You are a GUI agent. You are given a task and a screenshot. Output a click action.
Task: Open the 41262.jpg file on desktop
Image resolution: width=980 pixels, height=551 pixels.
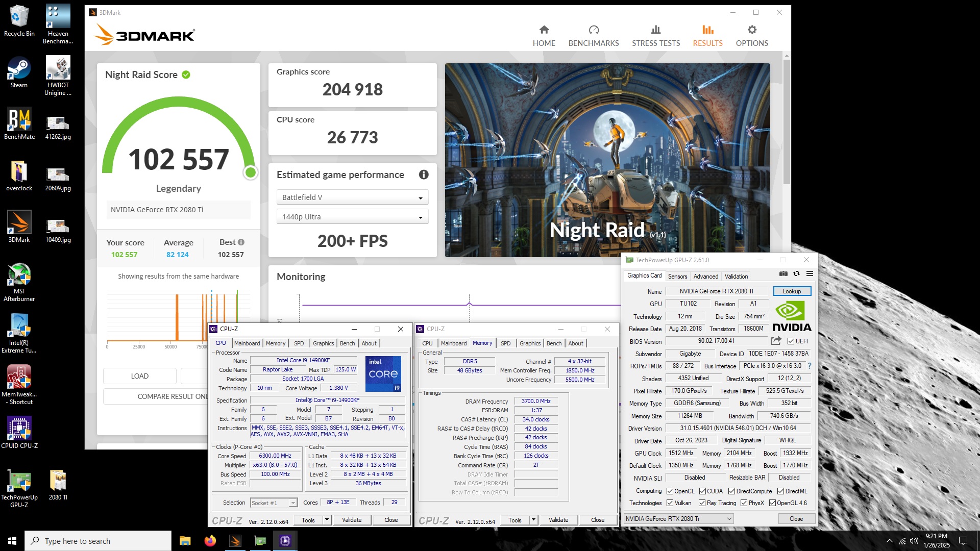tap(58, 128)
